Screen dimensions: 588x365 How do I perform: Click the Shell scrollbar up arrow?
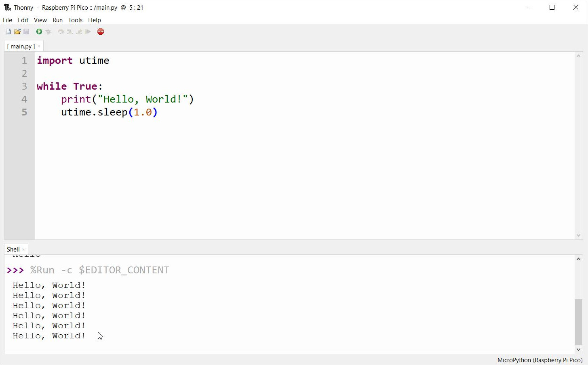tap(578, 259)
